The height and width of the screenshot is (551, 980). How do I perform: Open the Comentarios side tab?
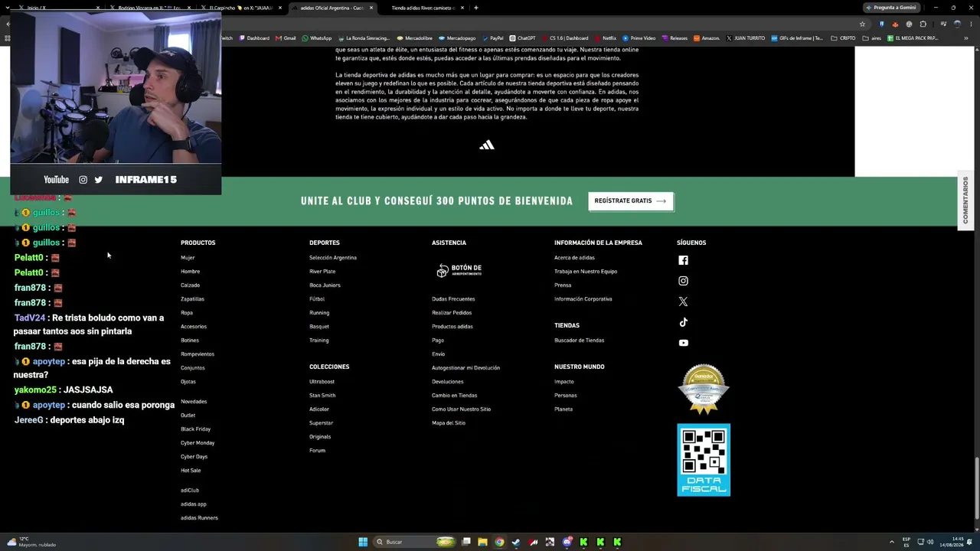pyautogui.click(x=965, y=201)
